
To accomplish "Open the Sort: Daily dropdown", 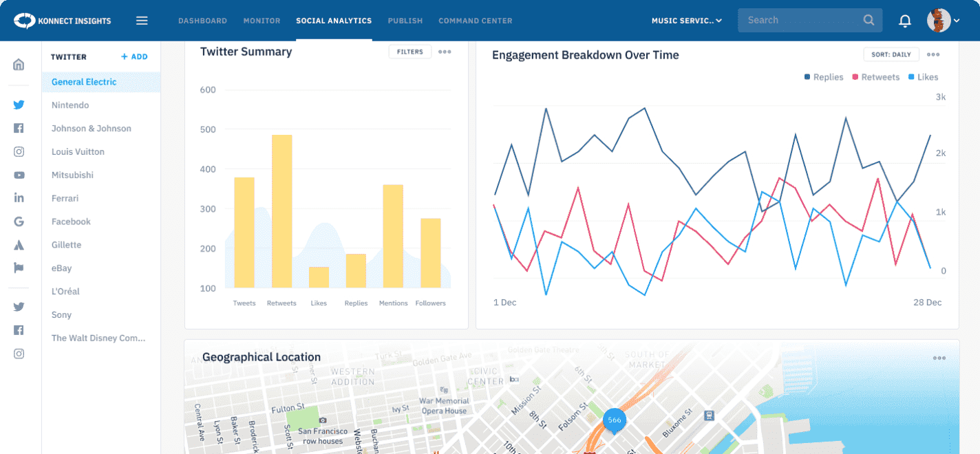I will pyautogui.click(x=891, y=54).
